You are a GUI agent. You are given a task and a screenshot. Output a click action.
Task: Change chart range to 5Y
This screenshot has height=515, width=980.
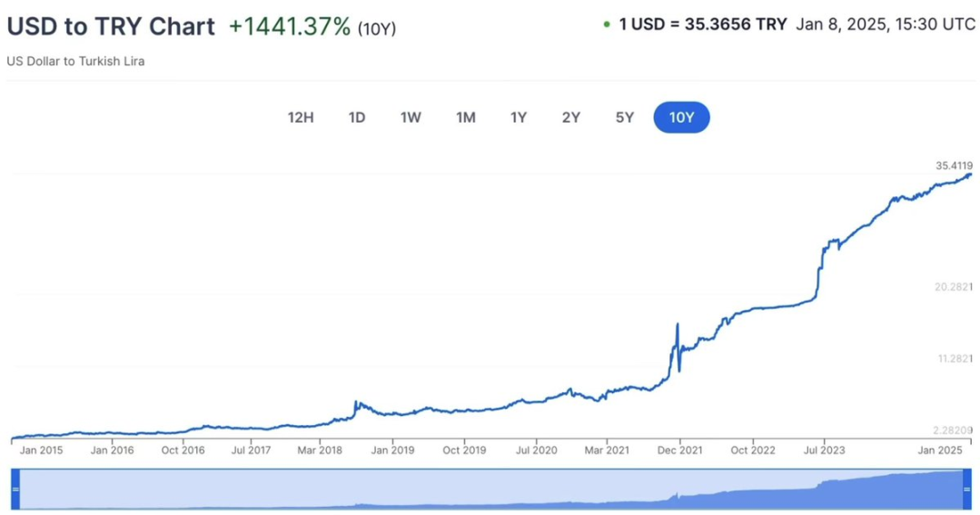(x=625, y=117)
